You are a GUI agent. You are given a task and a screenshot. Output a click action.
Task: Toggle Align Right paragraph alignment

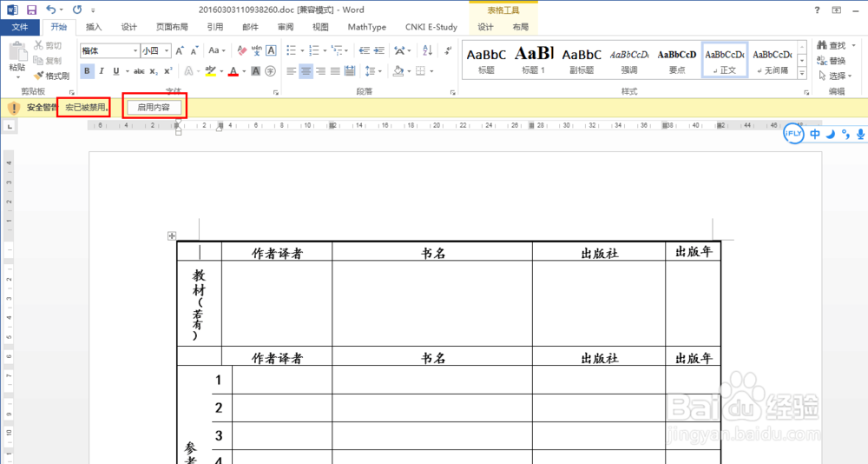[320, 71]
